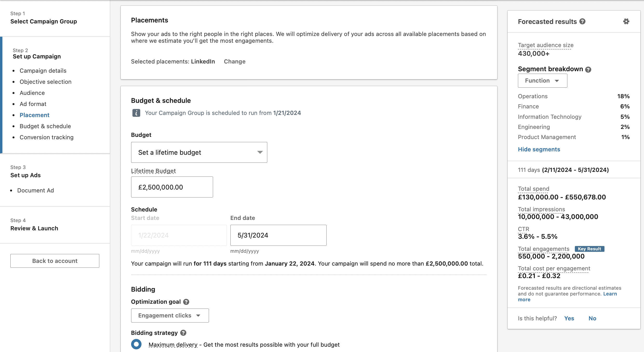Click the Lifetime Budget amount field
The image size is (644, 352).
tap(172, 187)
